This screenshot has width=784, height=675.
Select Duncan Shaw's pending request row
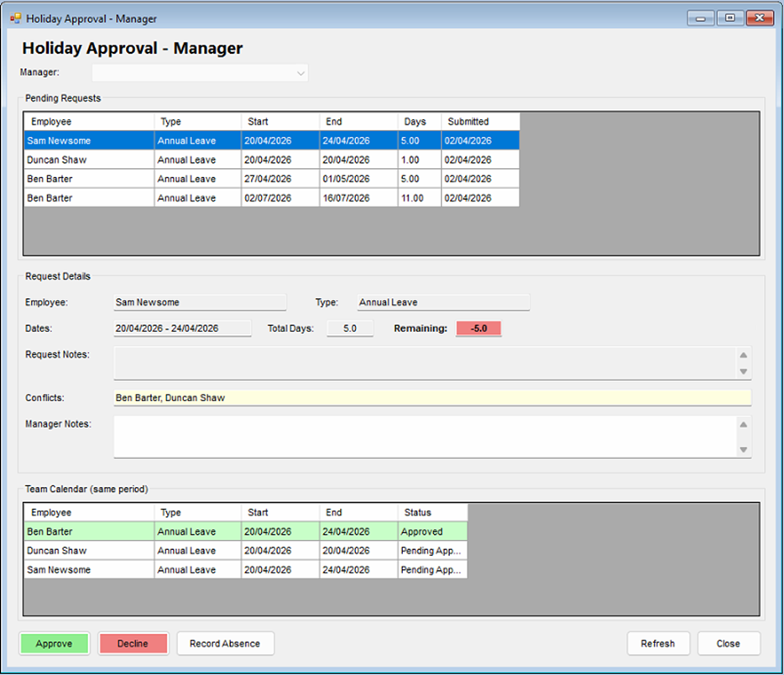pyautogui.click(x=271, y=160)
